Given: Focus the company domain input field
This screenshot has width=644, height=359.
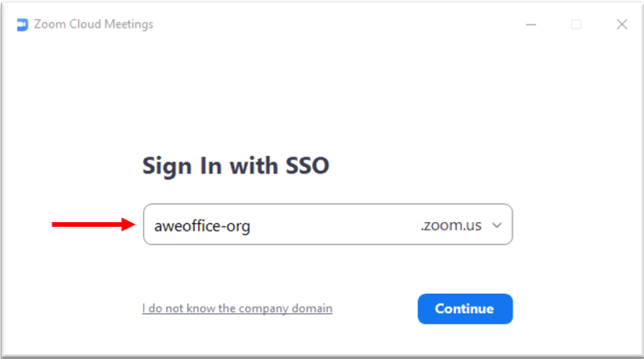Looking at the screenshot, I should [x=328, y=224].
